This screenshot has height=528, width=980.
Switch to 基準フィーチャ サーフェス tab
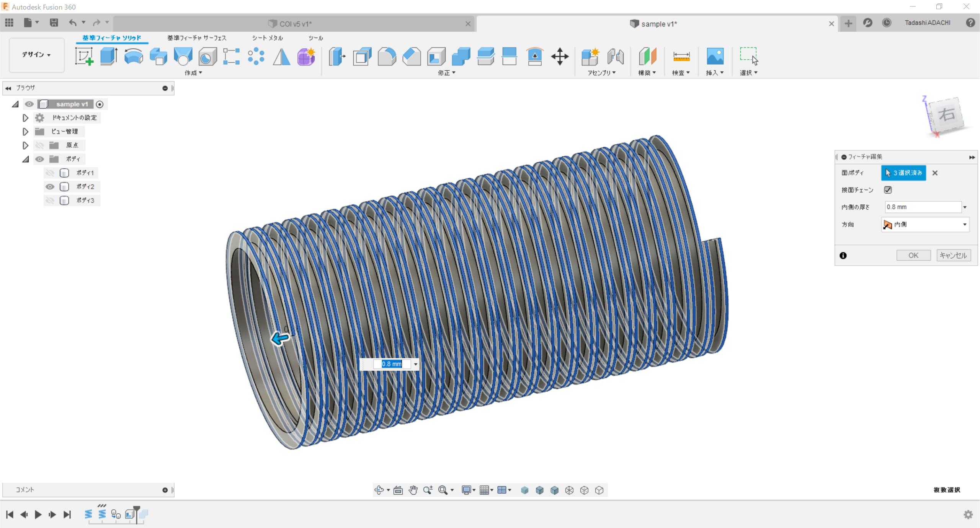[197, 38]
